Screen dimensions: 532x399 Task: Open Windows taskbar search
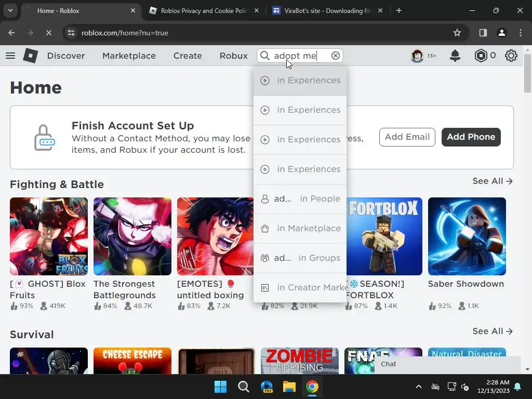click(243, 387)
